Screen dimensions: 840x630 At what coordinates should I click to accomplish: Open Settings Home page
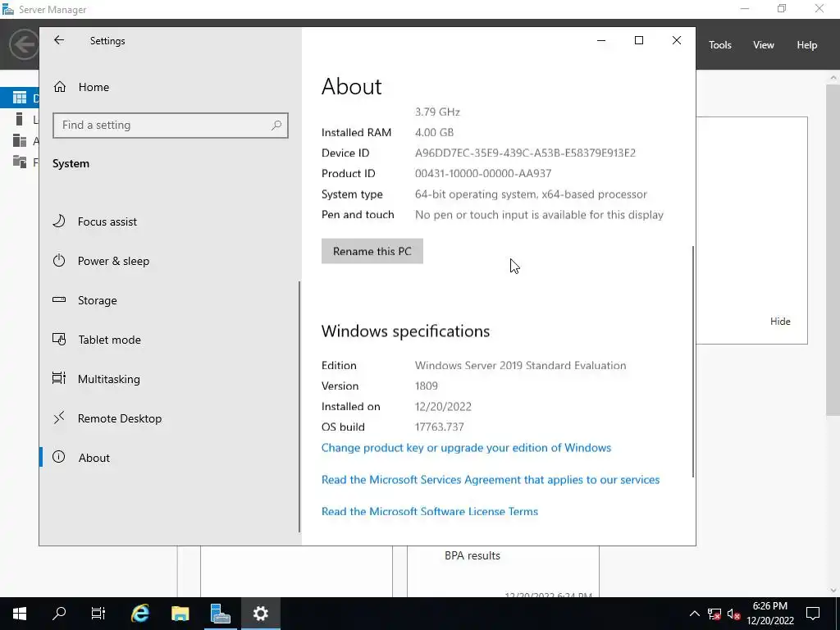click(x=81, y=87)
